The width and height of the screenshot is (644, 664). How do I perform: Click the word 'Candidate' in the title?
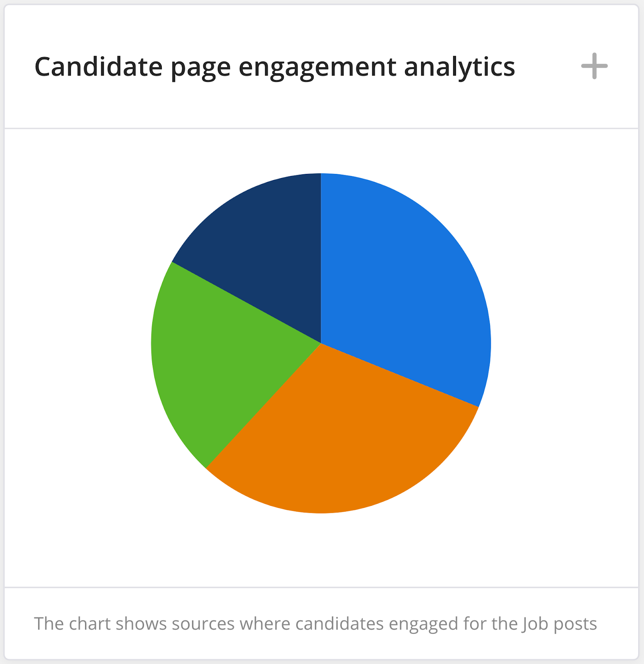98,67
